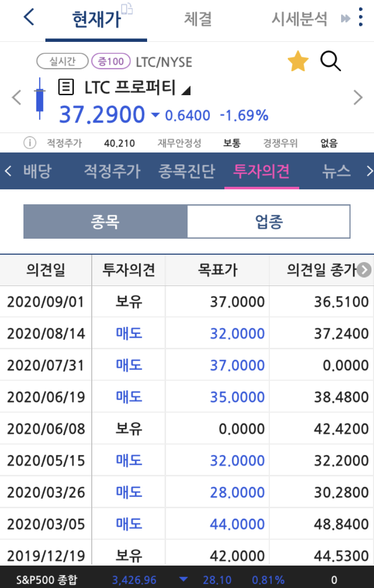The image size is (374, 588).
Task: Tap the 의견일 종가 column header
Action: click(321, 270)
